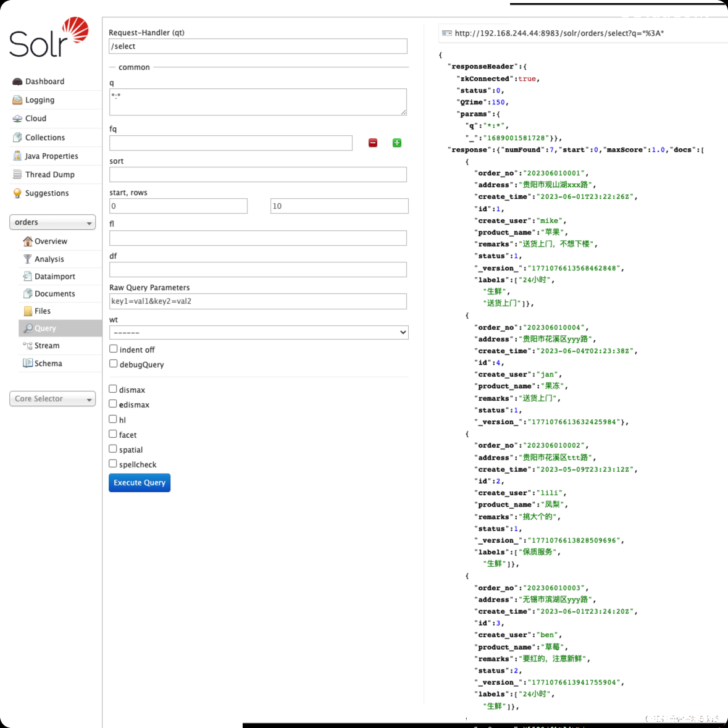Open the Logging menu item
Viewport: 728px width, 728px height.
coord(40,100)
